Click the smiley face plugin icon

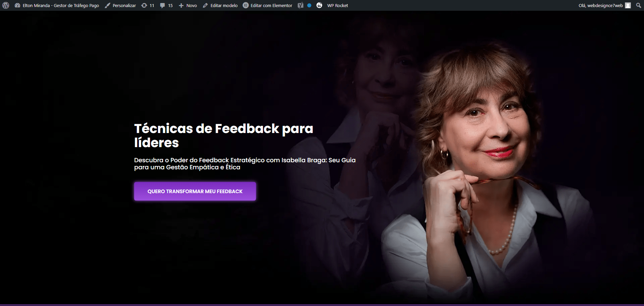point(319,5)
